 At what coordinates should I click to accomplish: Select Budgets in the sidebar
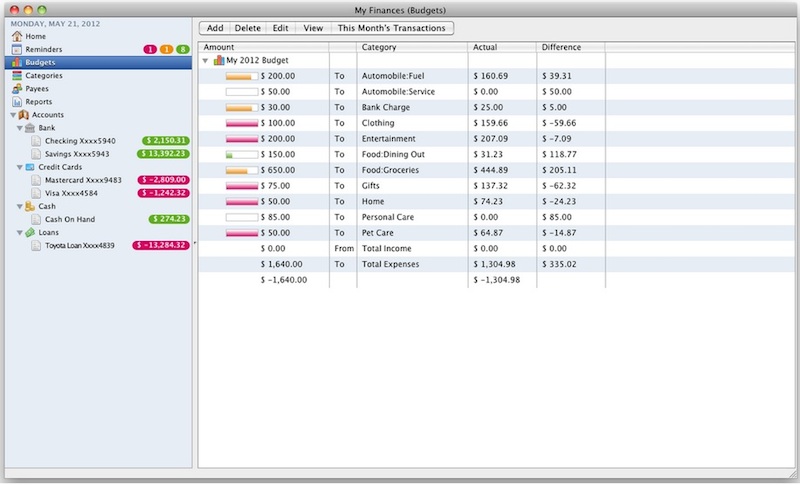40,62
